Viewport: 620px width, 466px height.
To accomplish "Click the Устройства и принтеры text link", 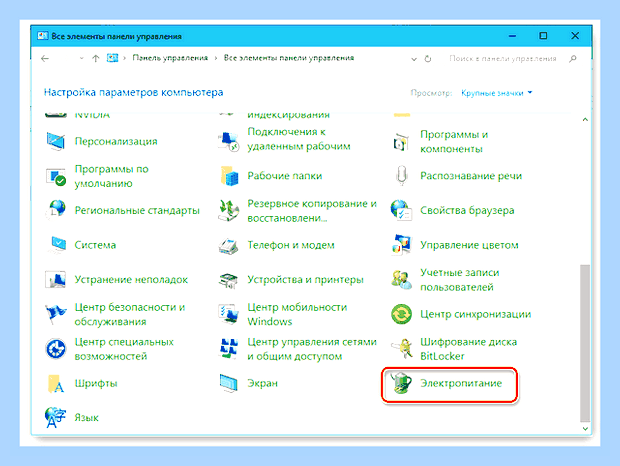I will pyautogui.click(x=305, y=280).
